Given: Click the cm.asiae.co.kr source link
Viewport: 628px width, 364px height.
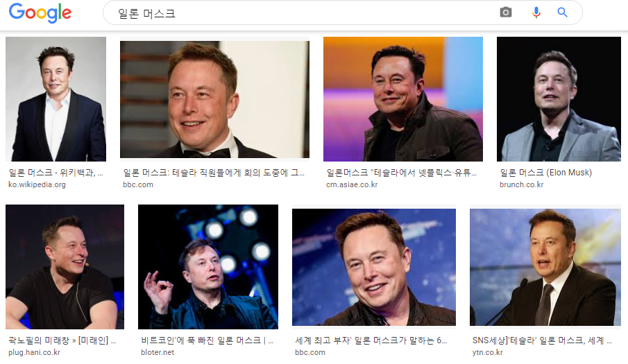Looking at the screenshot, I should 352,184.
